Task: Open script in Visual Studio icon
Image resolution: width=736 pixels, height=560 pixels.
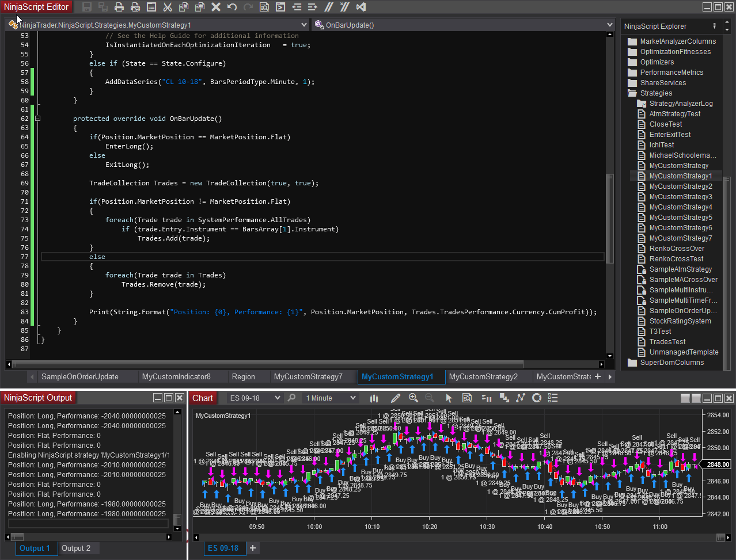Action: pyautogui.click(x=361, y=7)
